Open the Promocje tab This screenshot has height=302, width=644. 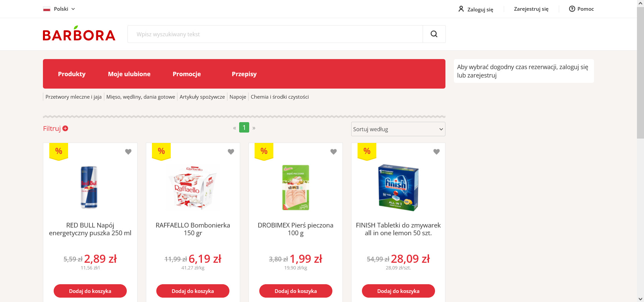(186, 74)
